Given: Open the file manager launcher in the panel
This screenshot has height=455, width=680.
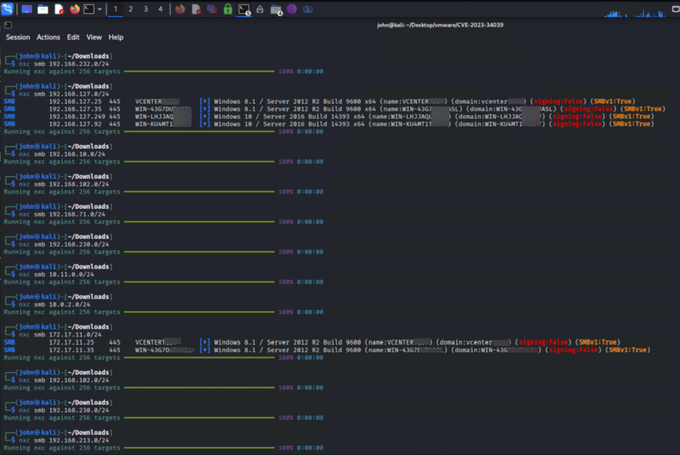Looking at the screenshot, I should tap(42, 9).
